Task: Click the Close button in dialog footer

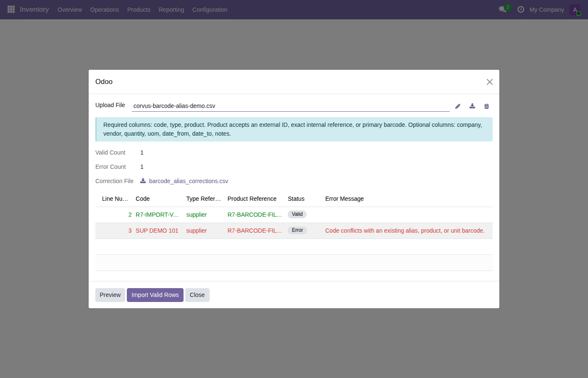Action: pos(197,295)
